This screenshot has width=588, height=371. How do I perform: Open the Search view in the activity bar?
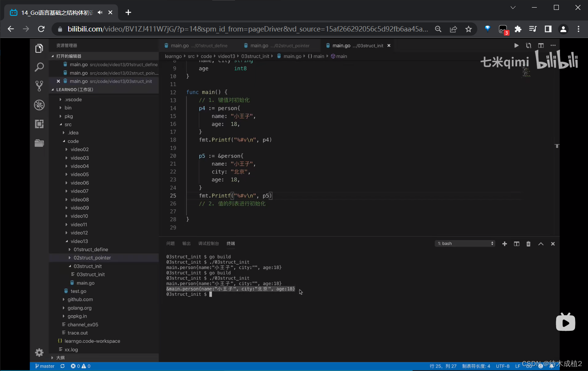39,67
